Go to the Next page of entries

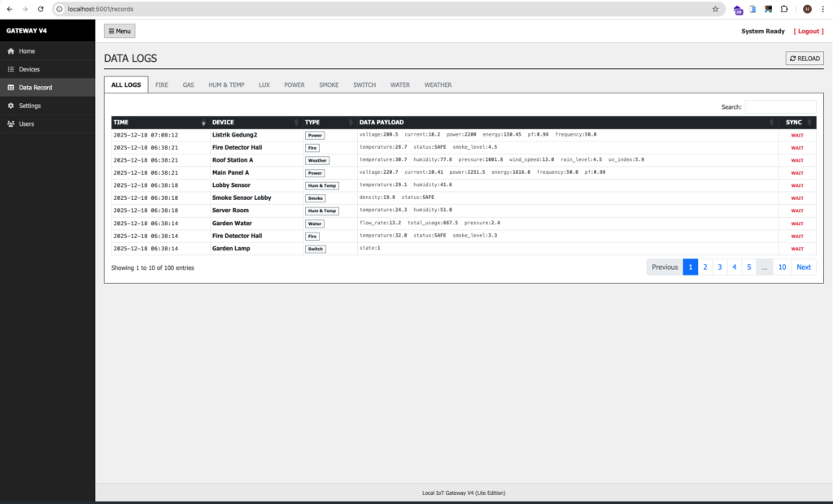[x=803, y=267]
